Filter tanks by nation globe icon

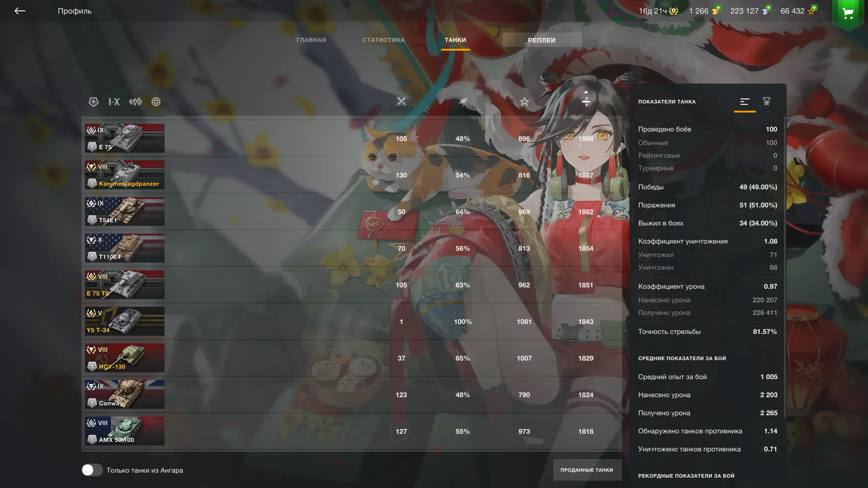(156, 102)
